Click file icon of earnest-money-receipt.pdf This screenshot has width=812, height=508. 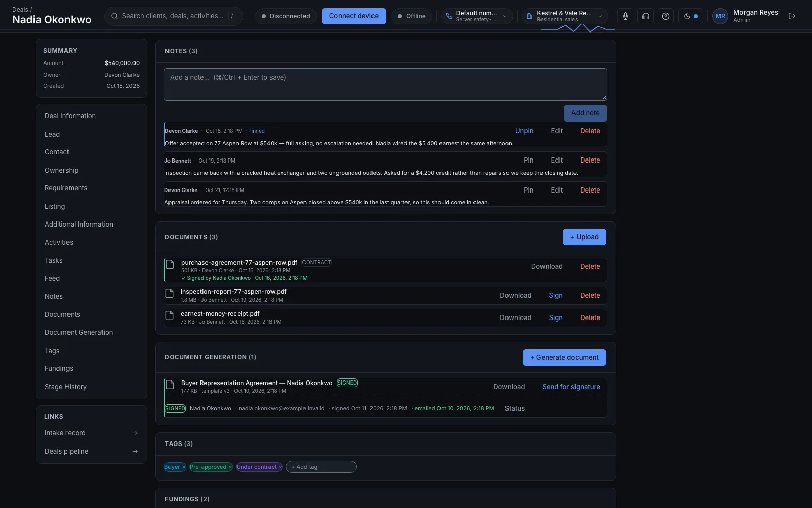(x=170, y=315)
